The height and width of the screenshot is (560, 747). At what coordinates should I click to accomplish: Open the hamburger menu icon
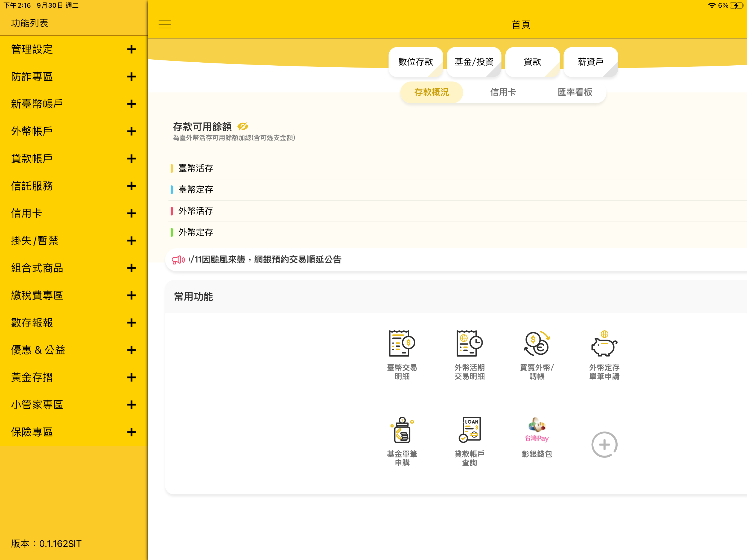164,24
